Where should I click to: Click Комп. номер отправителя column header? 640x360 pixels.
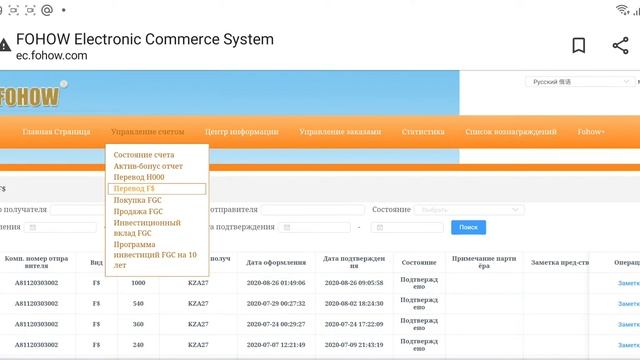click(x=36, y=262)
